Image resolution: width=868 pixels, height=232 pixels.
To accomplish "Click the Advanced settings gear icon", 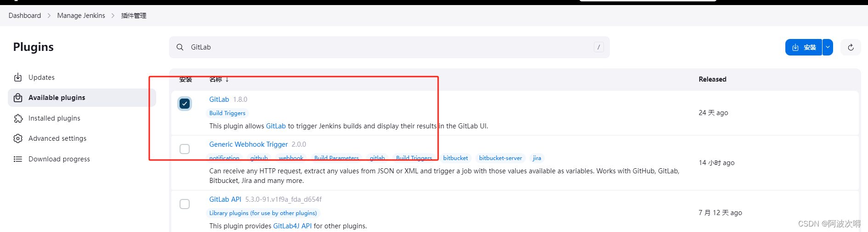I will coord(18,138).
